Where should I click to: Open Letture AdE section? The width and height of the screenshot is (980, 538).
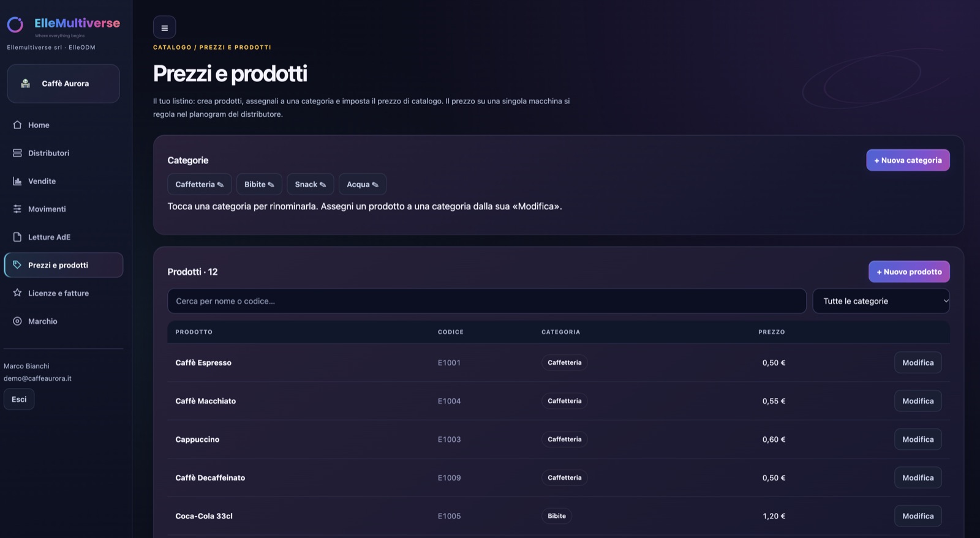pyautogui.click(x=63, y=237)
